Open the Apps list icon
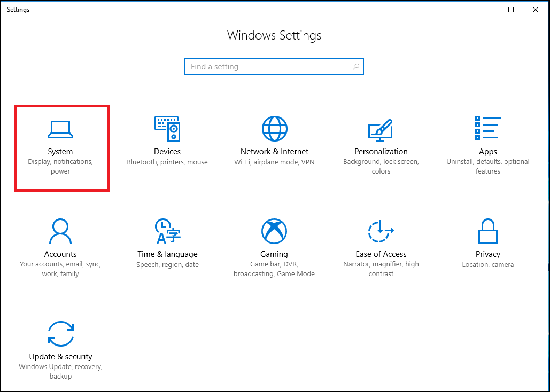 [487, 128]
